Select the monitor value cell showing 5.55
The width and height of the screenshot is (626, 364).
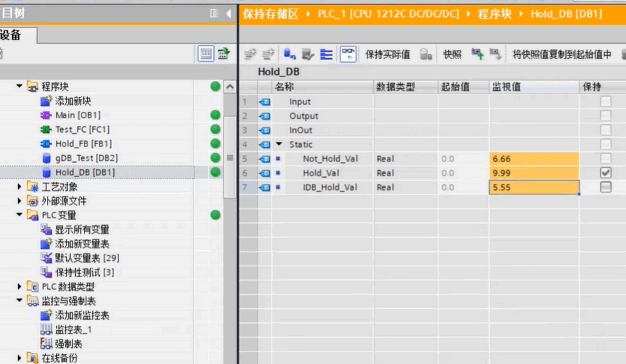pos(533,187)
